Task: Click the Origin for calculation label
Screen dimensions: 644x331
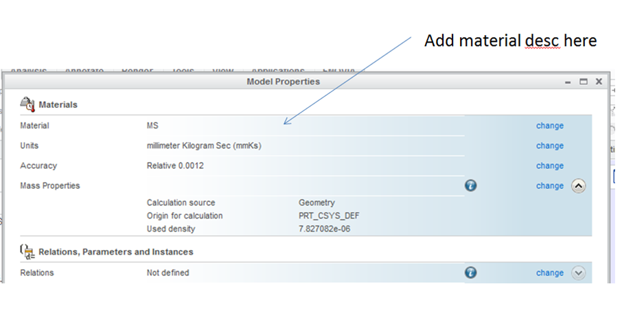Action: [x=185, y=216]
